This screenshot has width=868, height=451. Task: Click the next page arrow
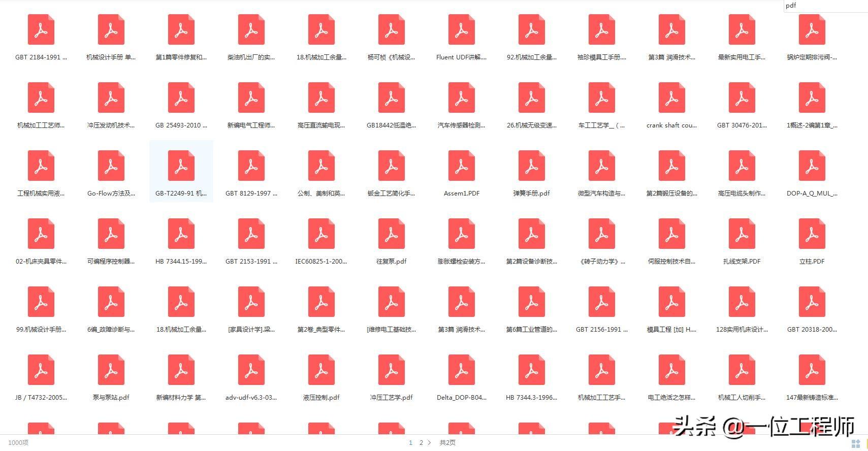pyautogui.click(x=430, y=443)
